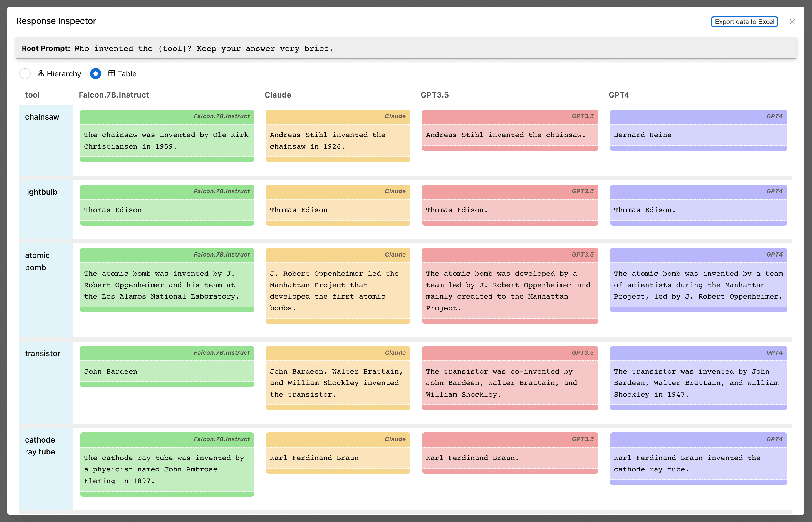This screenshot has width=812, height=522.
Task: Click Claude label in lightbulb row
Action: pos(395,191)
